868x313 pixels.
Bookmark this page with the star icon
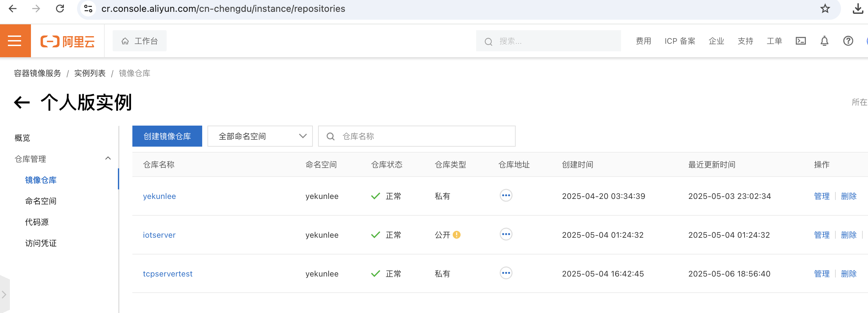(825, 9)
